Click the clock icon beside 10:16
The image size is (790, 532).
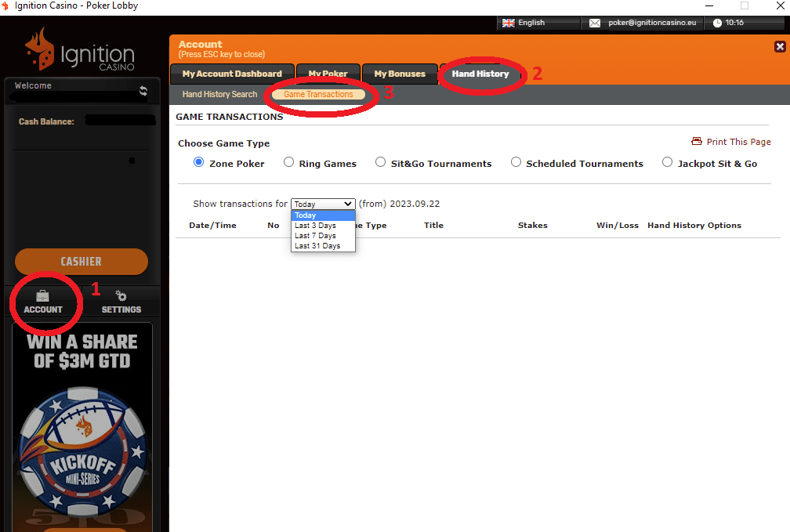click(x=717, y=23)
